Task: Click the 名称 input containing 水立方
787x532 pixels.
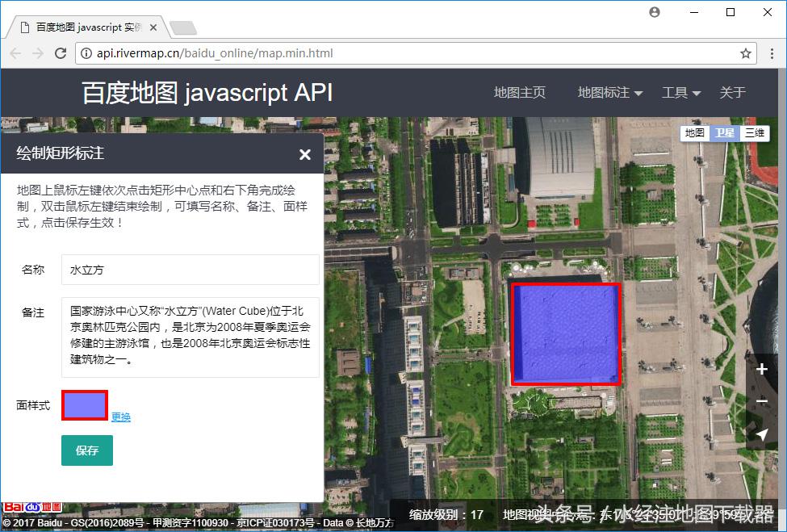Action: 190,270
